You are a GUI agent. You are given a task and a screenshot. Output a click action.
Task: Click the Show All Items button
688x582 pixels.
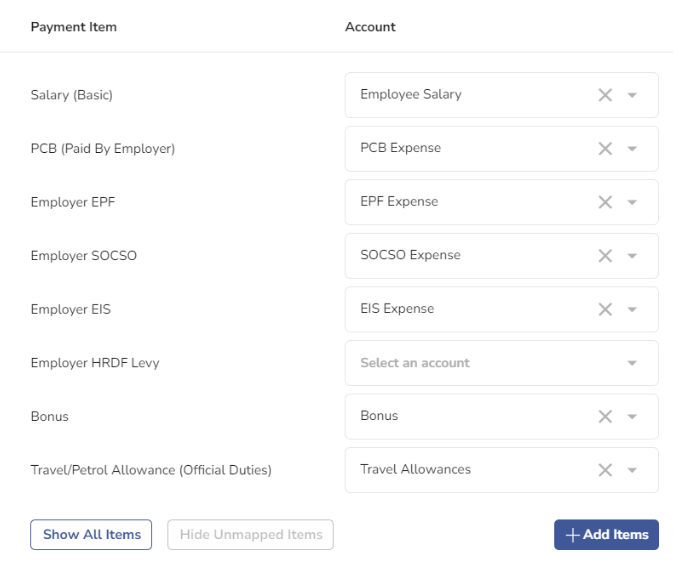point(91,534)
